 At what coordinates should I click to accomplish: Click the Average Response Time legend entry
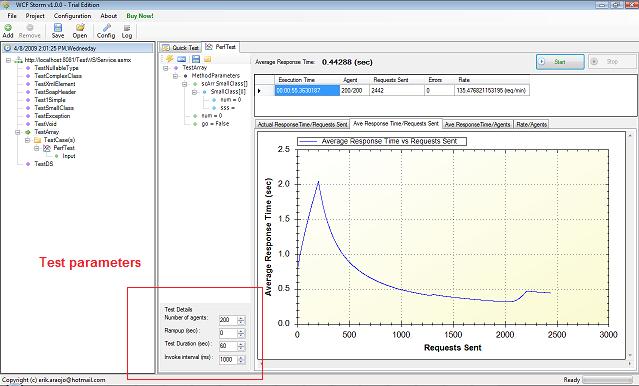[x=382, y=141]
